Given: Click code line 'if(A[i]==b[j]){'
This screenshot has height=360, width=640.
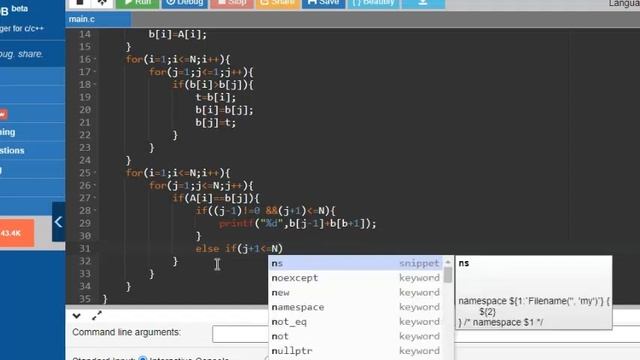Looking at the screenshot, I should click(x=216, y=198).
